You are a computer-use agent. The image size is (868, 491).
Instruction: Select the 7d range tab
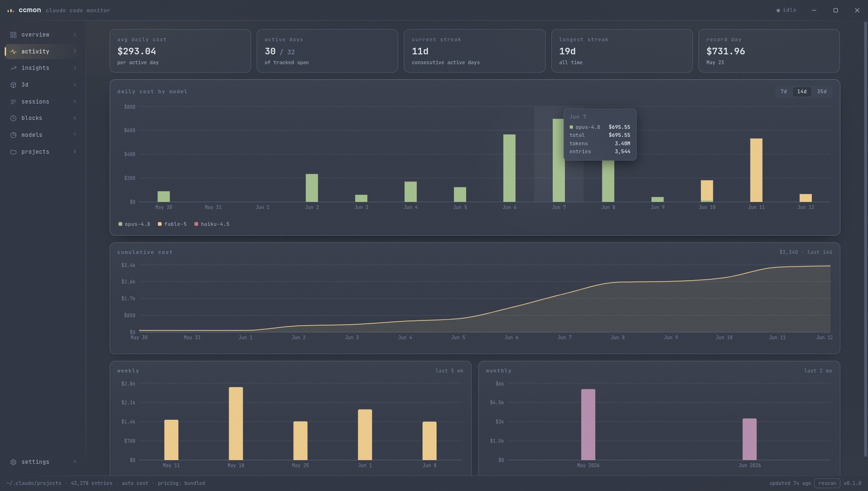click(784, 92)
